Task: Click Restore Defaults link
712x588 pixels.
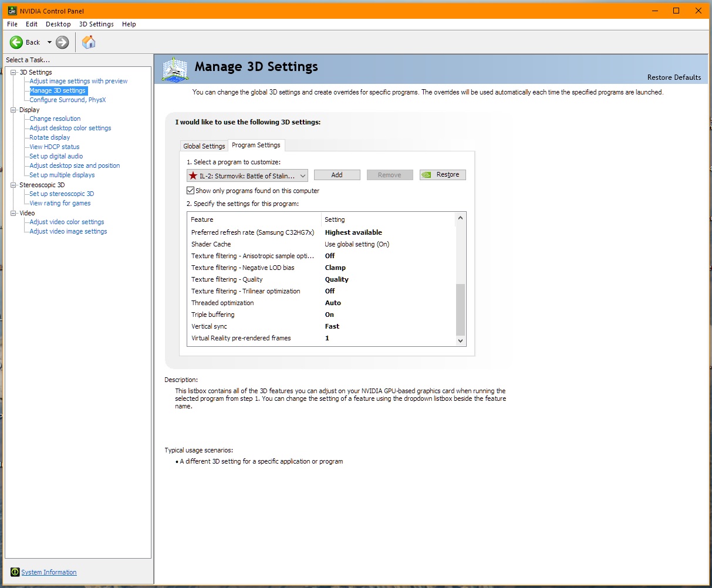Action: 674,77
